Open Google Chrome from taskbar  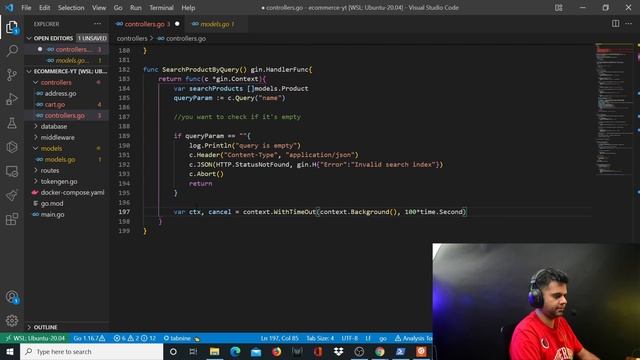coord(380,351)
